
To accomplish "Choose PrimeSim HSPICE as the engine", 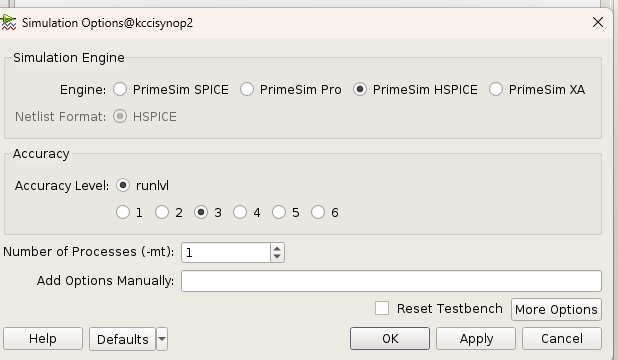I will click(359, 90).
